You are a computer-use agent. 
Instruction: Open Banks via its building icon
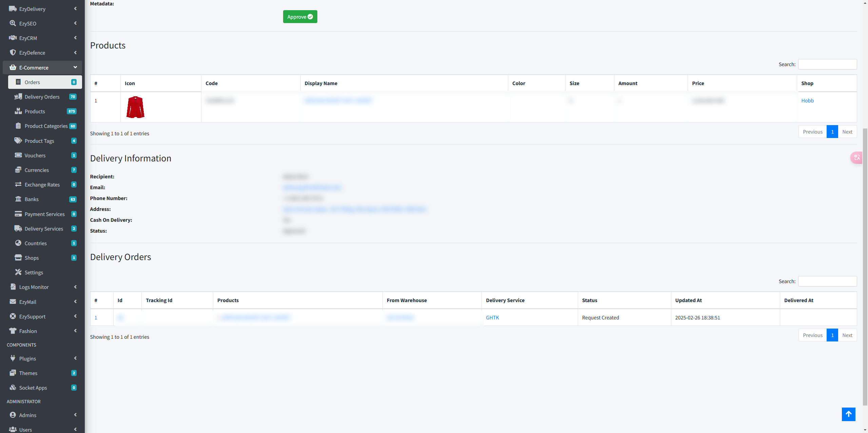(x=18, y=199)
